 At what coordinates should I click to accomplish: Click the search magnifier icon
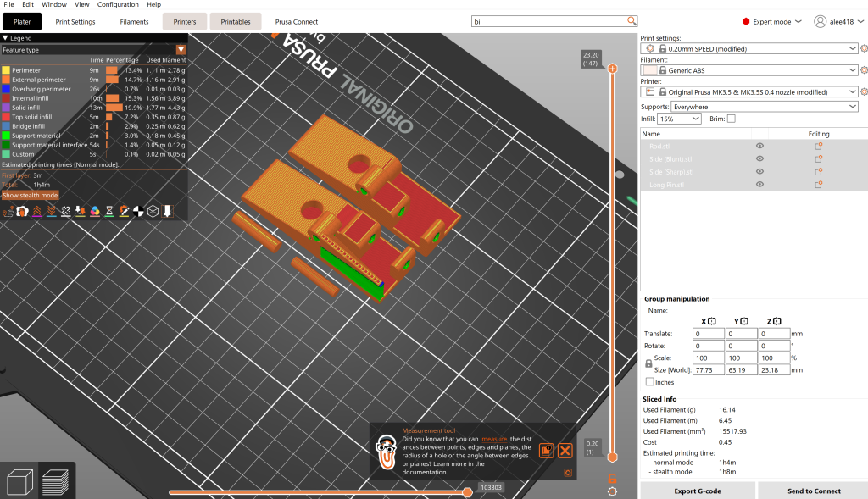click(x=632, y=21)
